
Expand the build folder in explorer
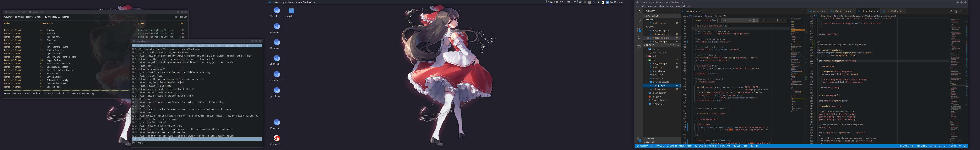[x=654, y=56]
